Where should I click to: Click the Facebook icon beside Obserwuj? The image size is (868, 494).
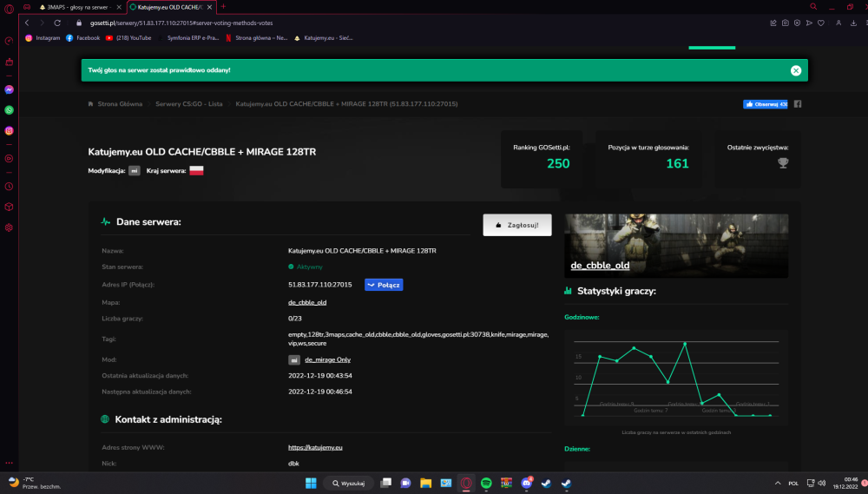point(798,104)
